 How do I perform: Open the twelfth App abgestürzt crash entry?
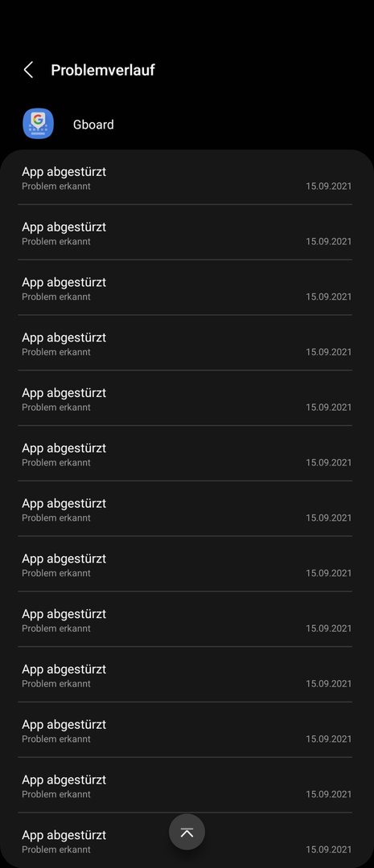(187, 785)
